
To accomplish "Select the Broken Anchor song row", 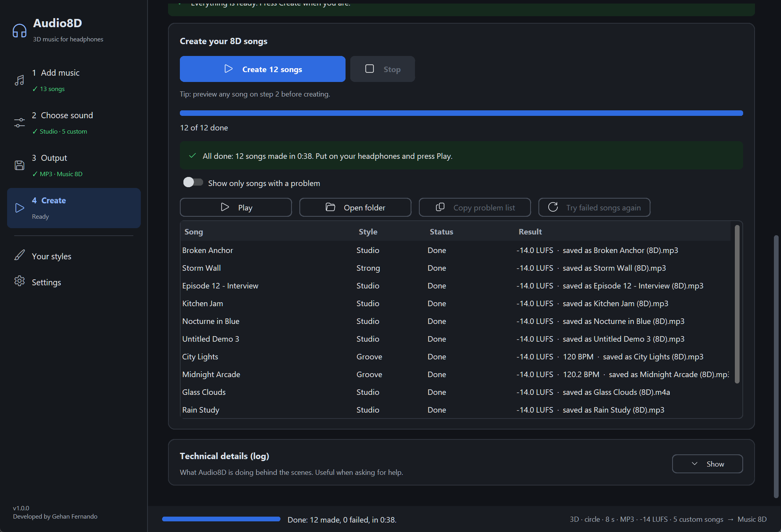I will (x=456, y=250).
